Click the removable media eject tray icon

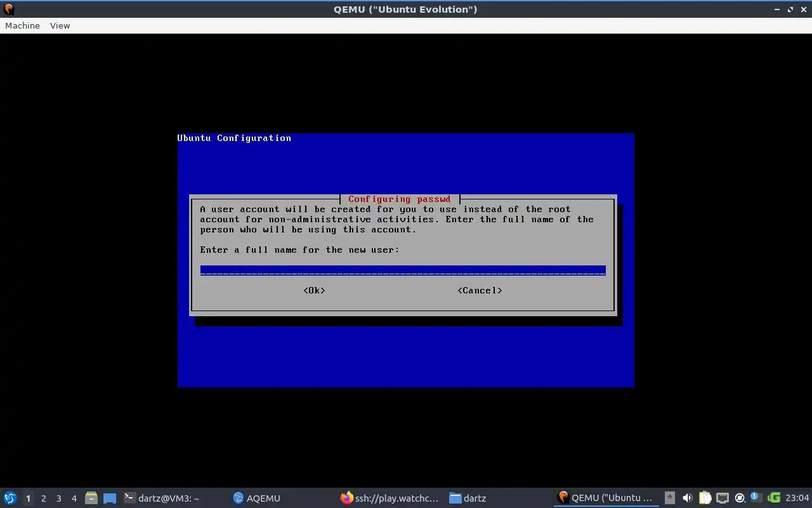(x=670, y=498)
